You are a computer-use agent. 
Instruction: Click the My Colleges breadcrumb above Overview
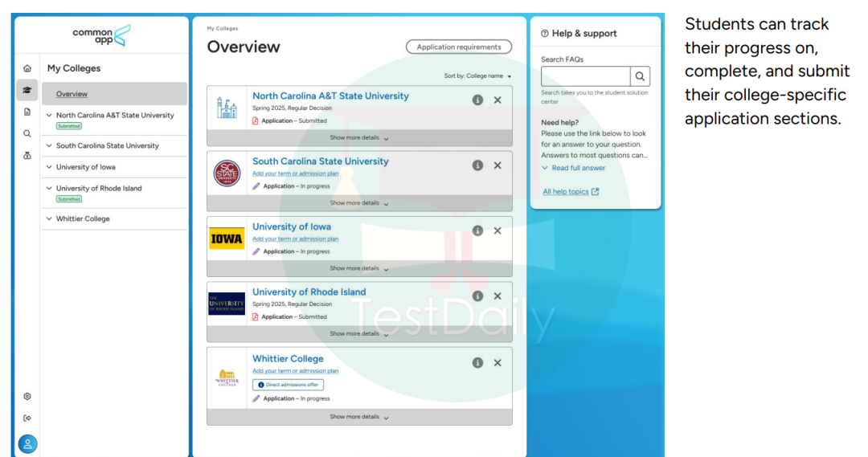(223, 28)
